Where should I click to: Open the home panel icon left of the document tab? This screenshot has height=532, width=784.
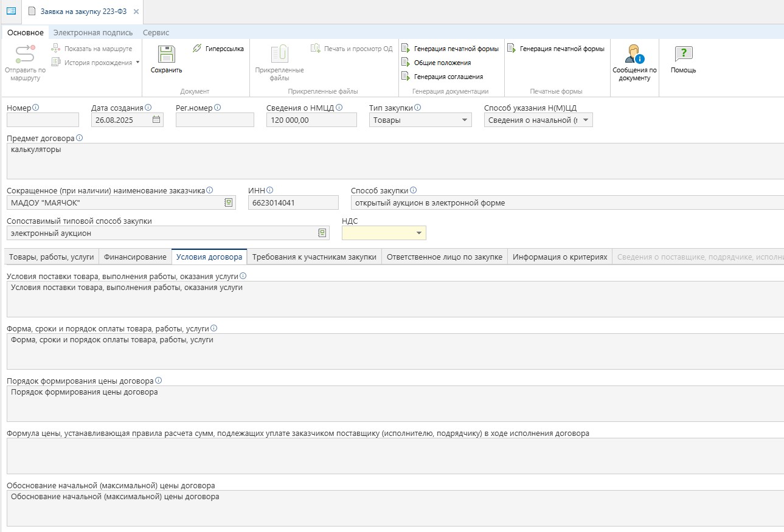click(x=10, y=11)
